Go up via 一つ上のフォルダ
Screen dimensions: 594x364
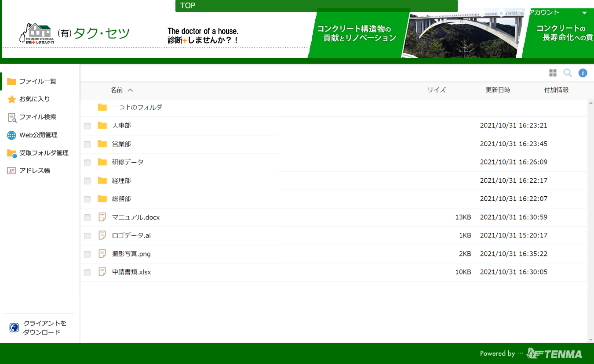click(137, 107)
